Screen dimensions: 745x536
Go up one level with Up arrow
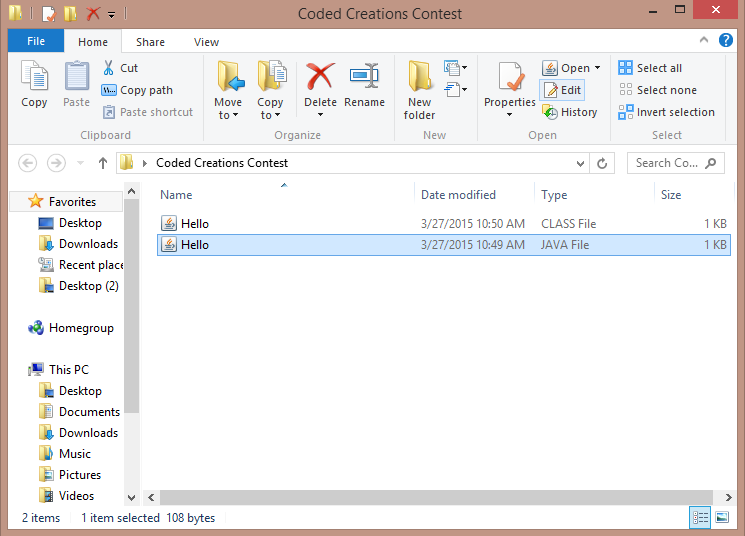[x=103, y=163]
